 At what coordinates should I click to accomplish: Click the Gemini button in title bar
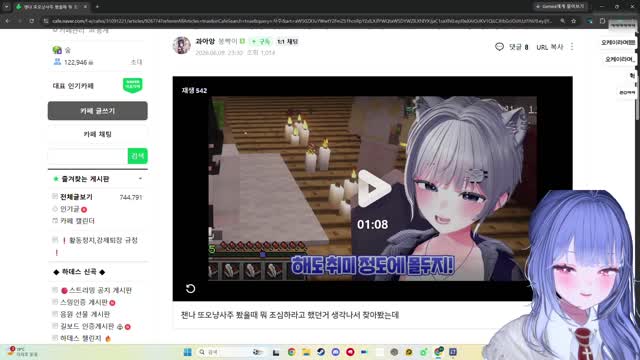(x=560, y=7)
